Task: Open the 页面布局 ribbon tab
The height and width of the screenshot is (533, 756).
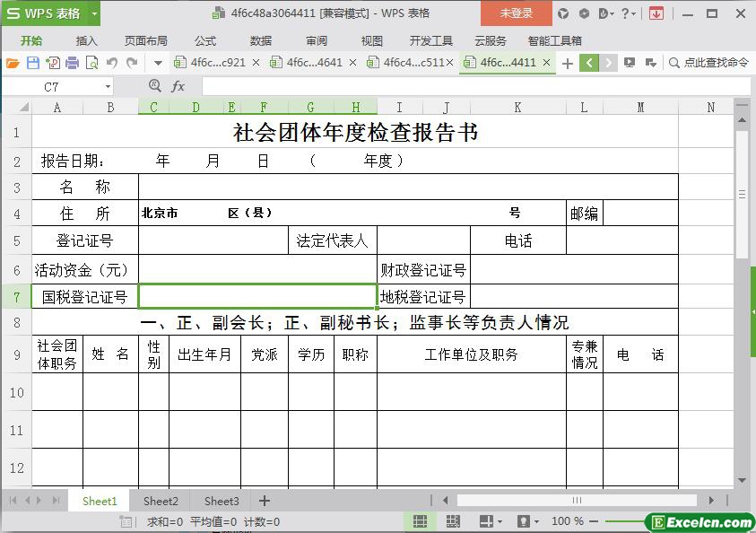Action: point(145,40)
